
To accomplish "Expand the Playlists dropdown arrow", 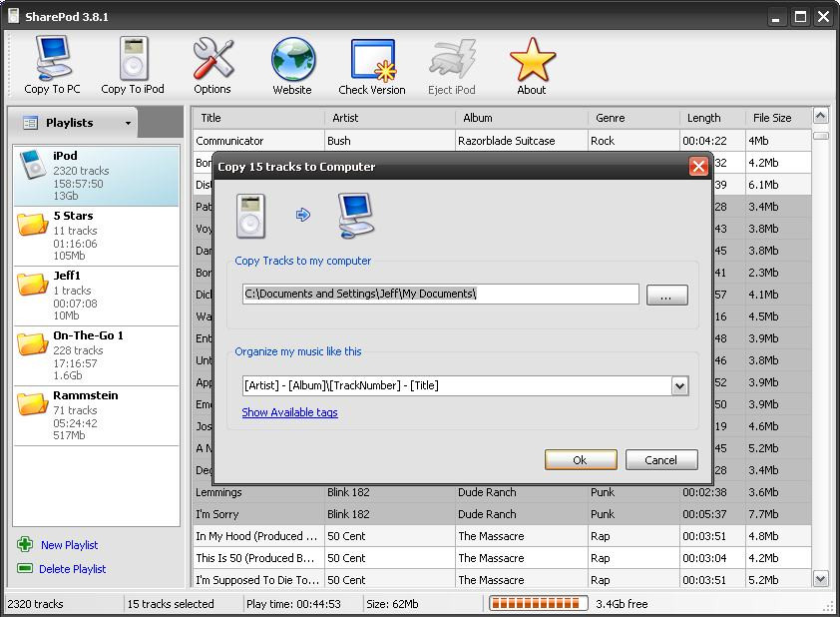I will point(128,124).
